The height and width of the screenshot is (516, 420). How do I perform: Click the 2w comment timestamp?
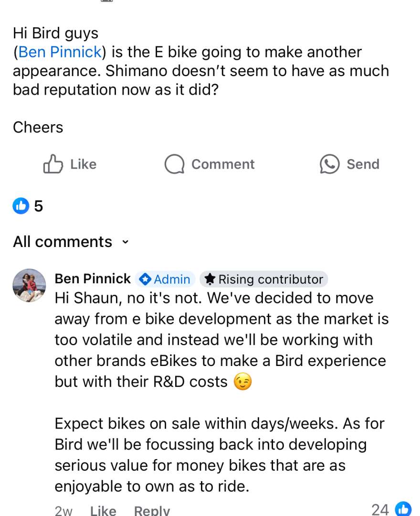(x=63, y=510)
